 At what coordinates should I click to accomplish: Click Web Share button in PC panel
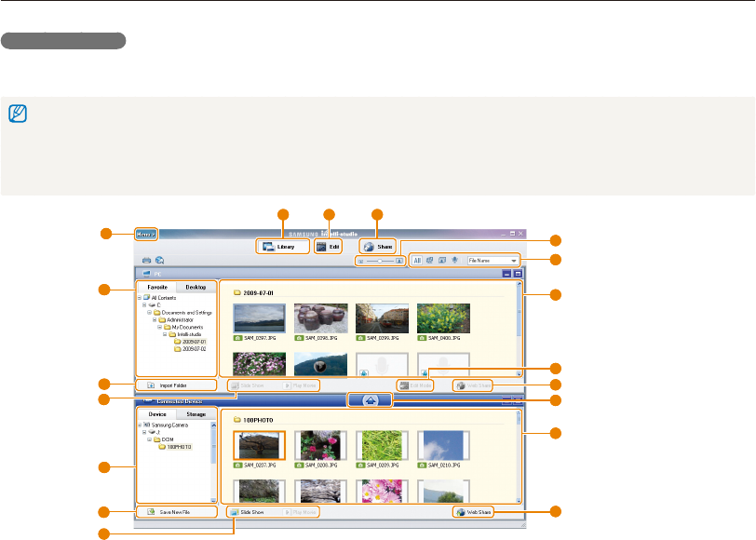point(473,385)
